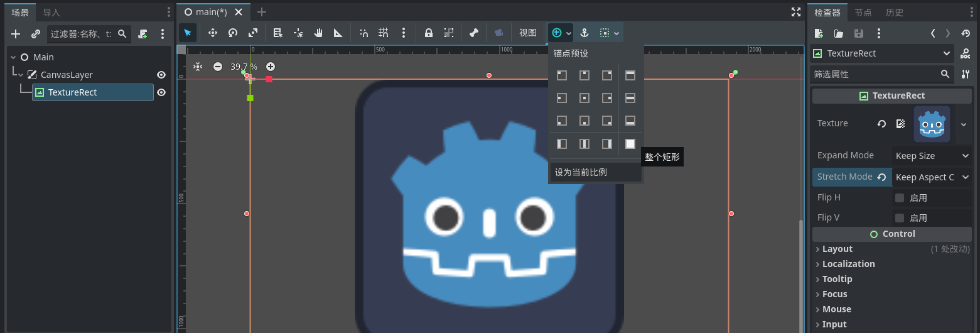Select the Ruler measuring tool
Image resolution: width=980 pixels, height=333 pixels.
tap(338, 33)
